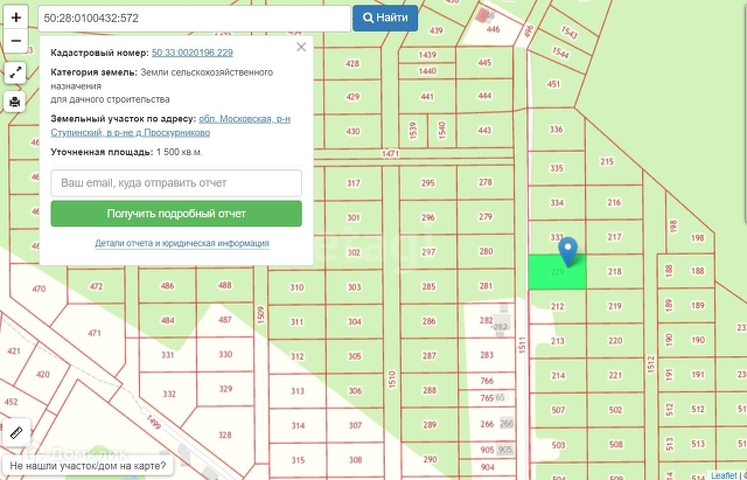The width and height of the screenshot is (747, 480).
Task: Select parcel 502 on the map
Action: pyautogui.click(x=616, y=410)
